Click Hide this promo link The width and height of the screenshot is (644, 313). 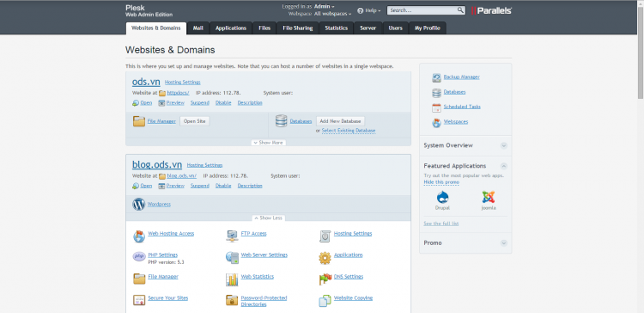441,182
